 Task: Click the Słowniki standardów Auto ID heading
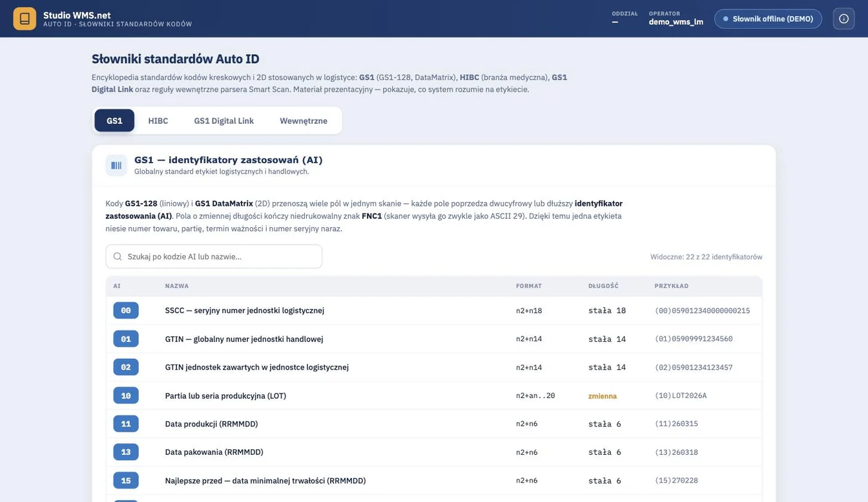176,59
